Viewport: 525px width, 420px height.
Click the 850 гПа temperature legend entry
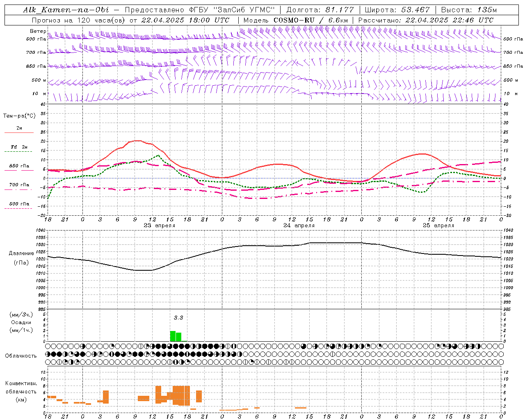(x=19, y=166)
